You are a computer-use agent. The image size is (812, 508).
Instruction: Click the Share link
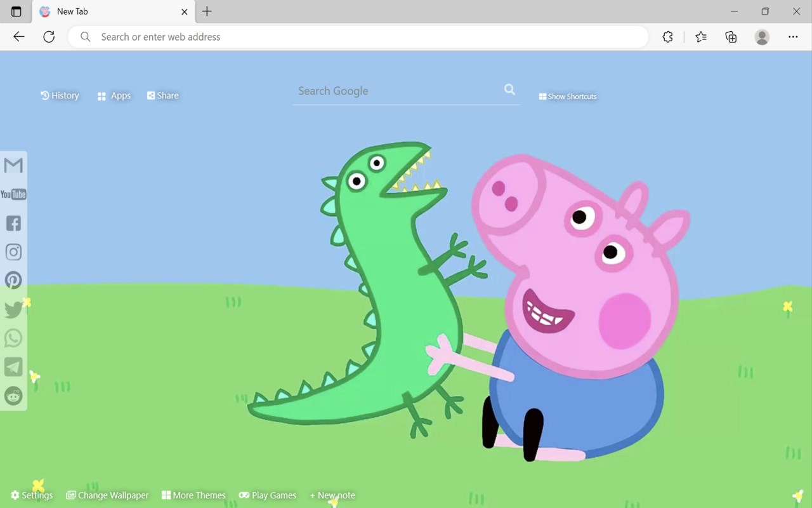(163, 95)
